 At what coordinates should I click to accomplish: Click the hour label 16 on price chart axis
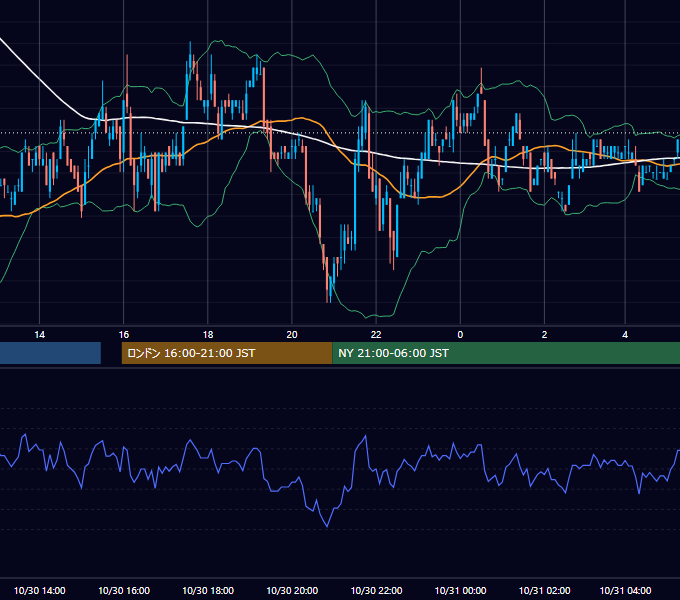point(124,335)
